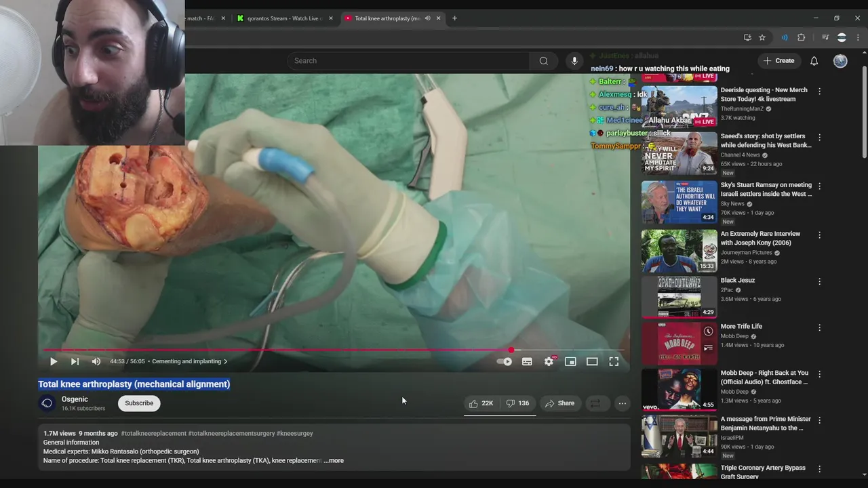
Task: Click the loop/repeat icon button
Action: coord(595,403)
